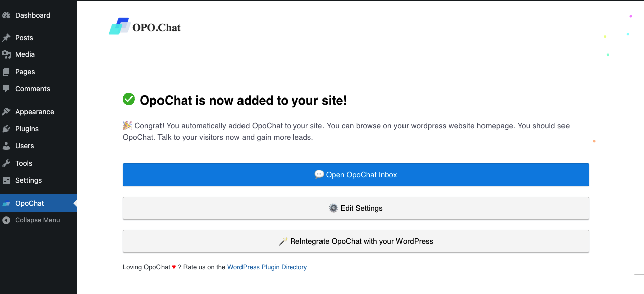The image size is (644, 294).
Task: Click the Appearance paintbrush icon
Action: tap(6, 112)
